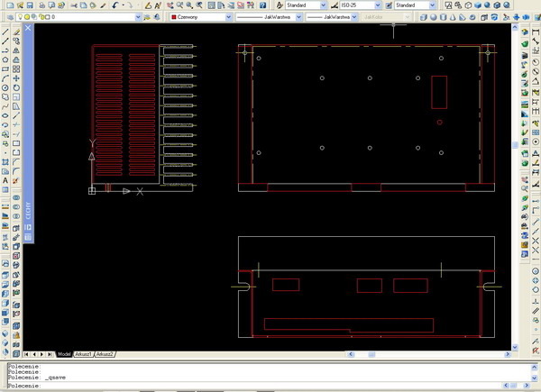Save the drawing with floppy disk icon
Screen dimensions: 541x392
coord(30,5)
